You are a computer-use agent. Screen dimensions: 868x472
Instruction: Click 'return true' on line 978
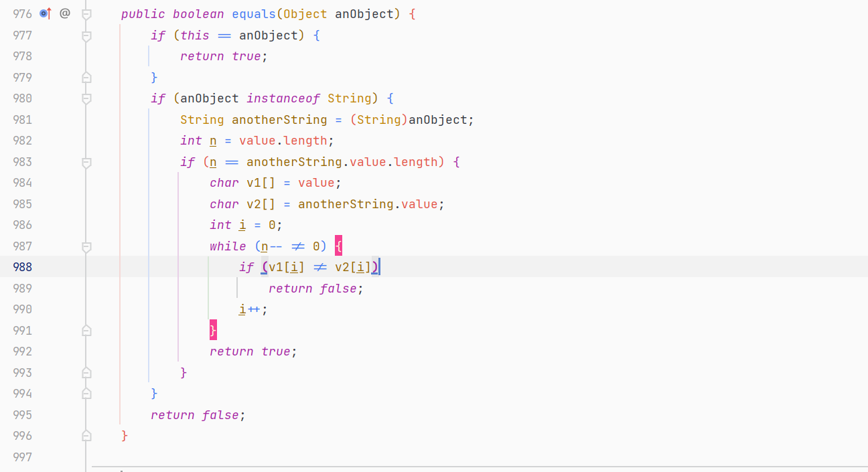pos(220,56)
